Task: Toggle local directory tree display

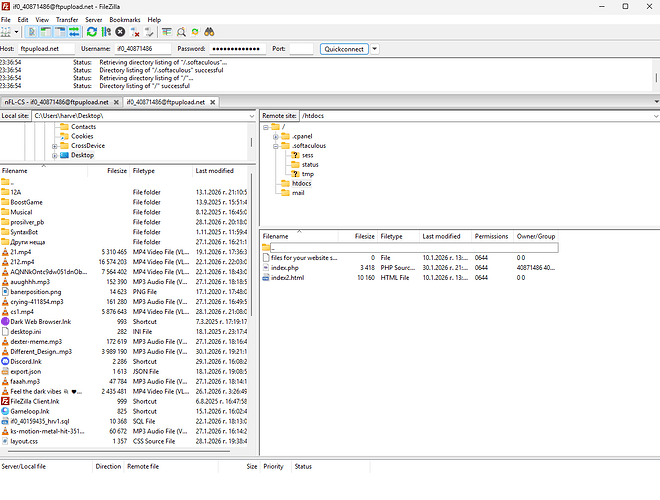Action: pos(45,32)
